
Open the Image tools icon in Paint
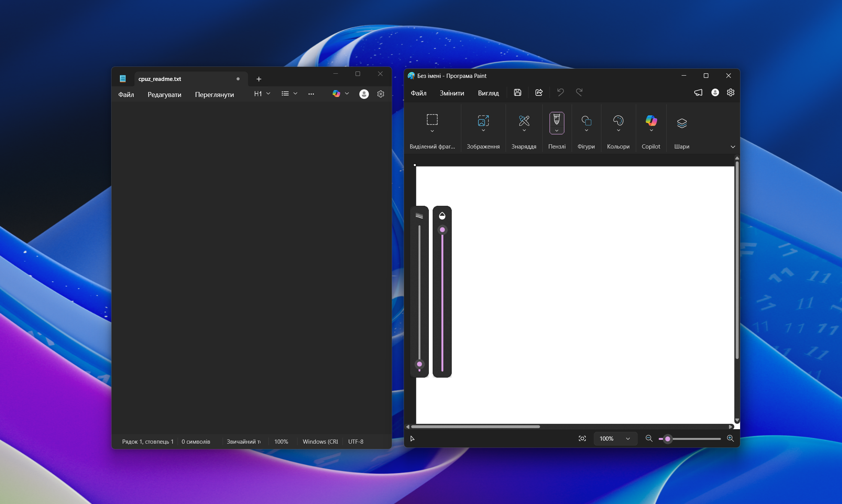[x=483, y=121]
